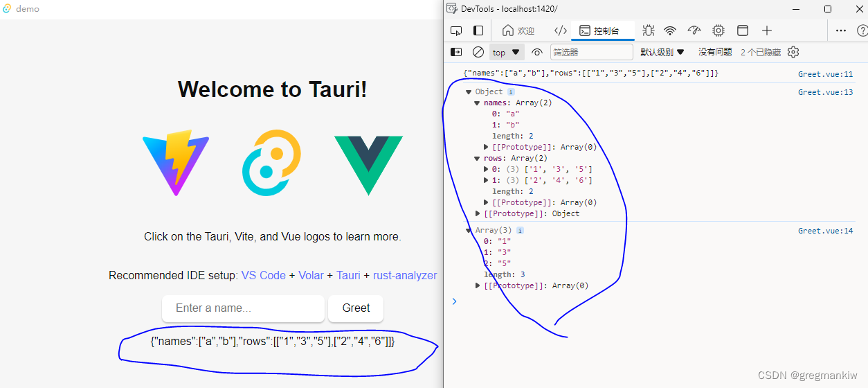The image size is (868, 388).
Task: Focus the Enter a name input field
Action: [x=243, y=308]
